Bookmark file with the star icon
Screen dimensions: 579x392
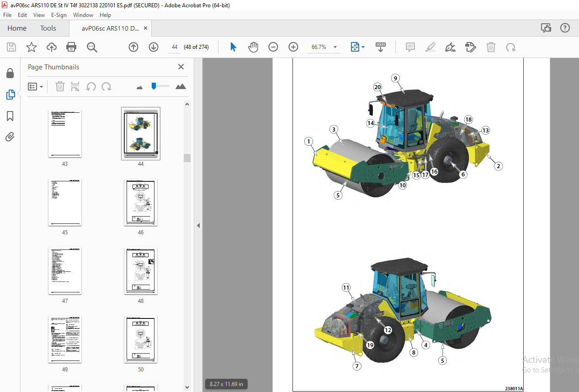[31, 47]
